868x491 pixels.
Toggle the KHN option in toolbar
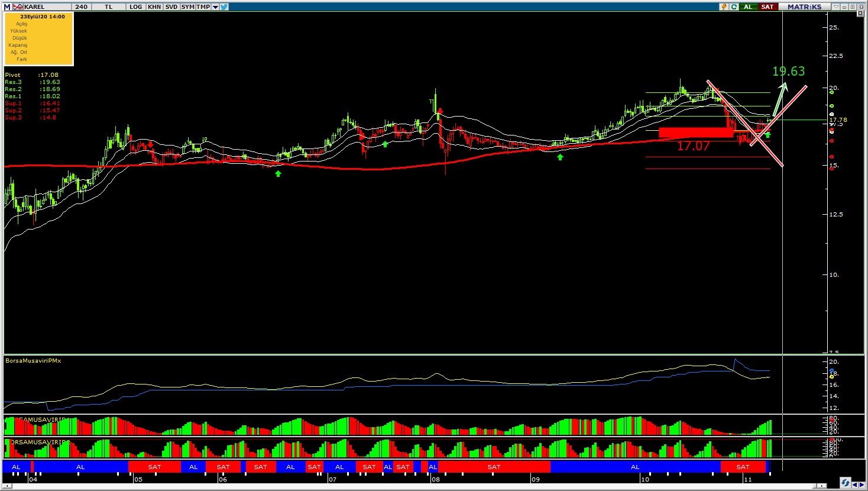point(154,7)
